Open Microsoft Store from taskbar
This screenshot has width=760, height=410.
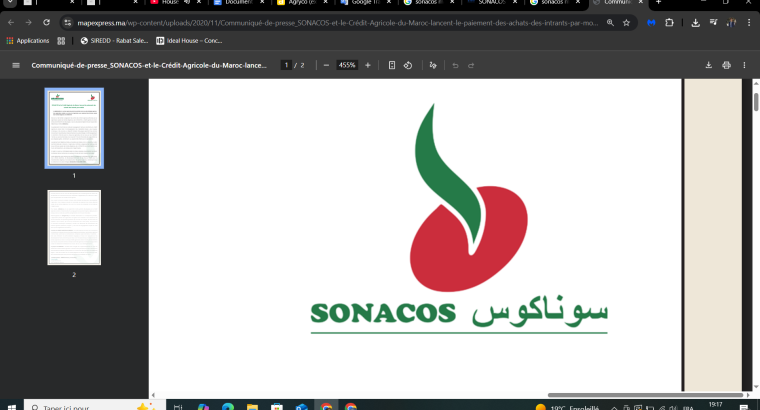coord(277,407)
